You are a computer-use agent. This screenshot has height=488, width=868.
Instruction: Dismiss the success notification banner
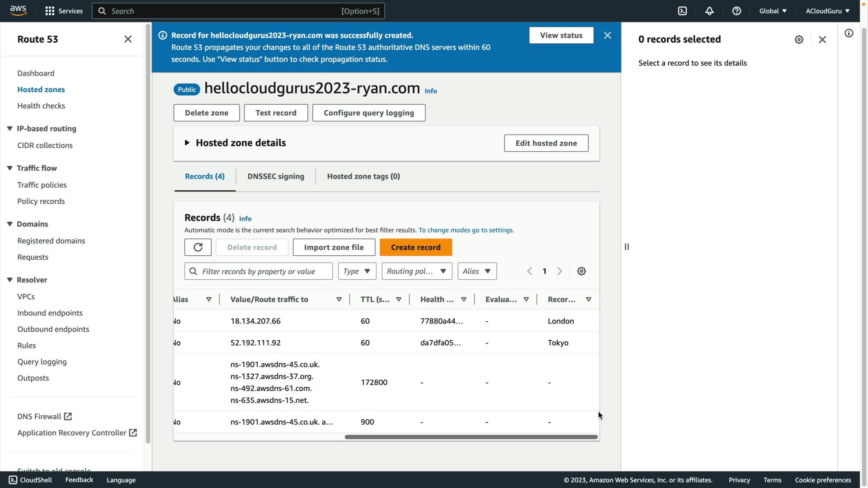tap(607, 35)
